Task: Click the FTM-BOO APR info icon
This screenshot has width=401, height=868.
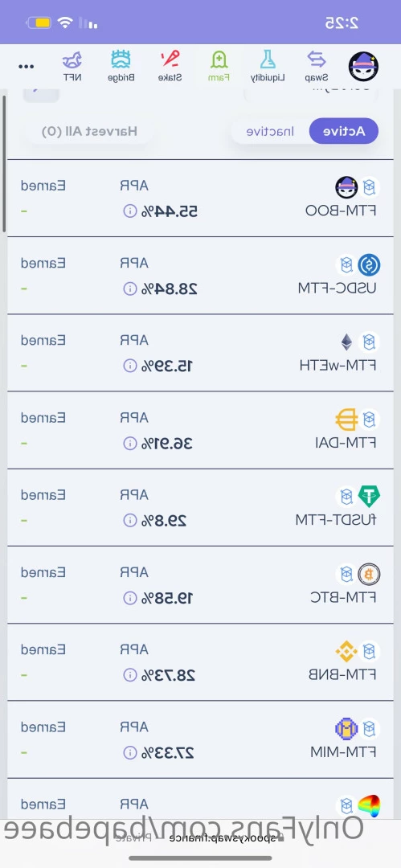Action: [x=129, y=211]
